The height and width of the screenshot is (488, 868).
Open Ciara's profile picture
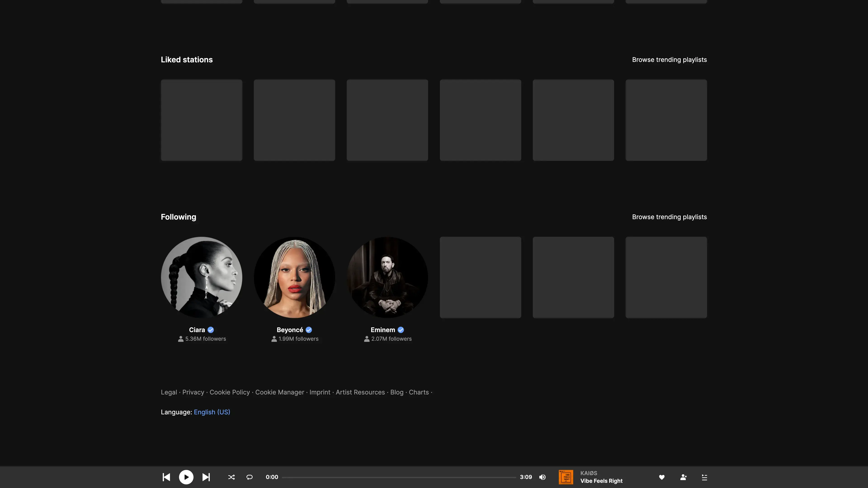click(201, 277)
